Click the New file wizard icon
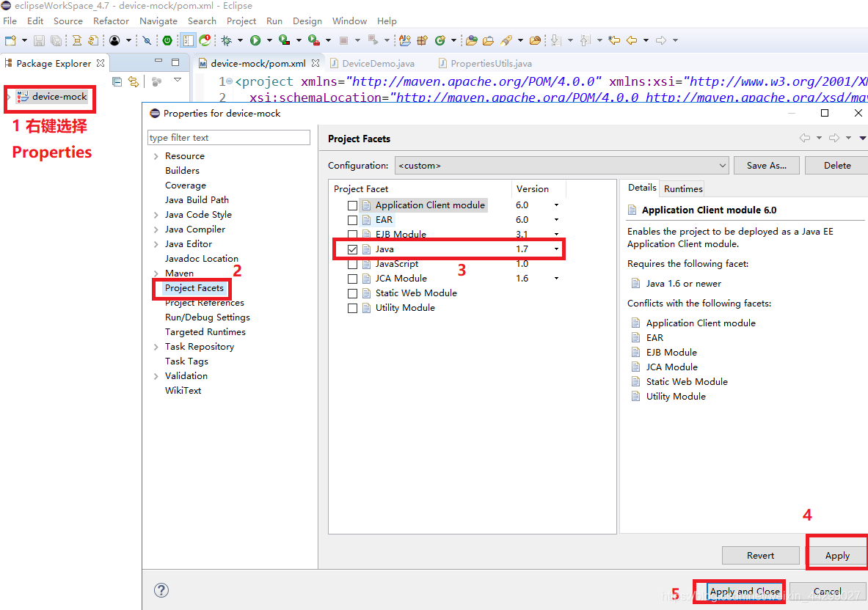Viewport: 868px width, 610px height. pyautogui.click(x=11, y=40)
